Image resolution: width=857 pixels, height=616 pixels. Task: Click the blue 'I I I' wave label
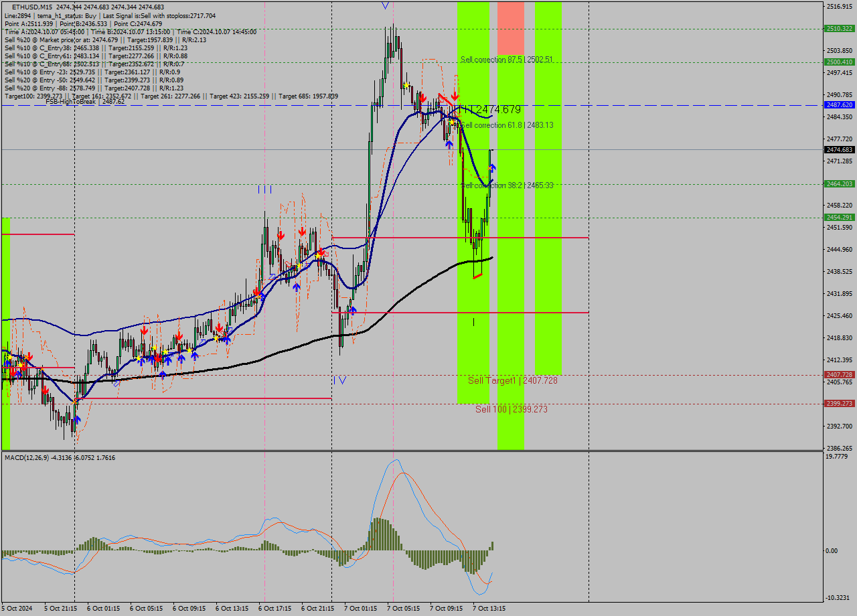coord(265,189)
